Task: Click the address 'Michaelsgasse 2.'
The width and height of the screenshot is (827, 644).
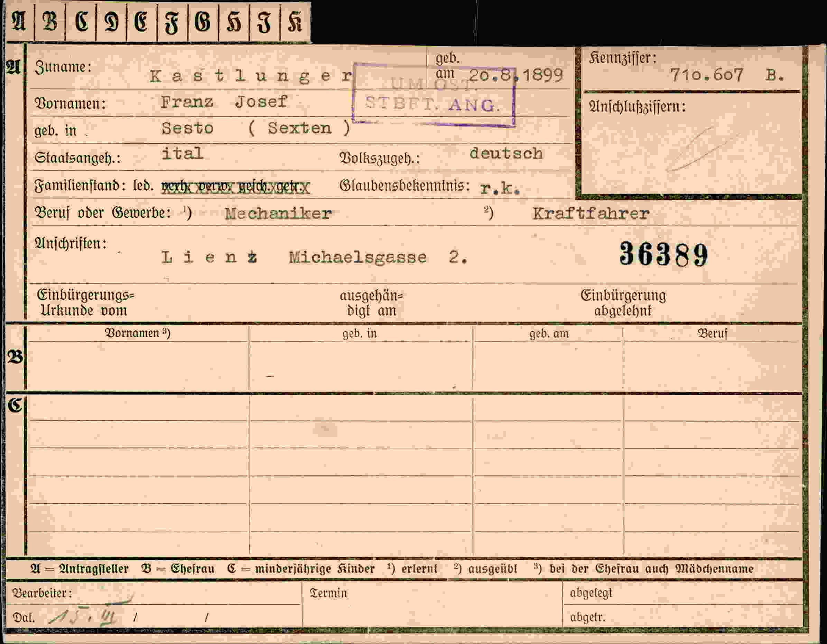Action: (x=378, y=258)
